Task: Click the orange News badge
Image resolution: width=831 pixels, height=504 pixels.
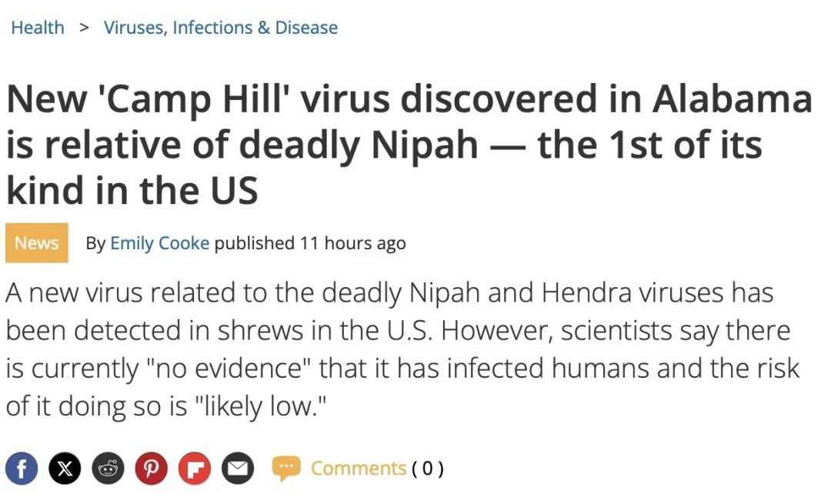Action: point(37,242)
